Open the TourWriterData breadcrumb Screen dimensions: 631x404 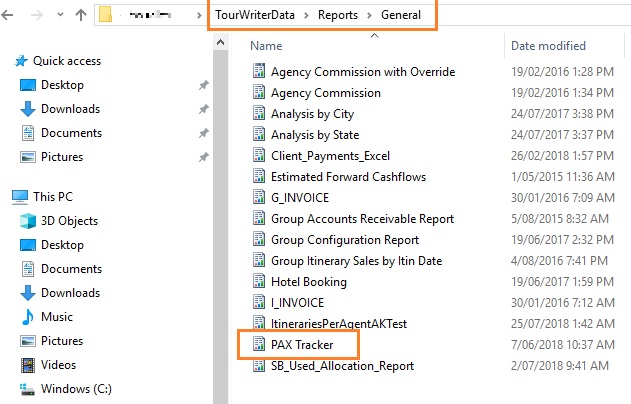pos(255,15)
